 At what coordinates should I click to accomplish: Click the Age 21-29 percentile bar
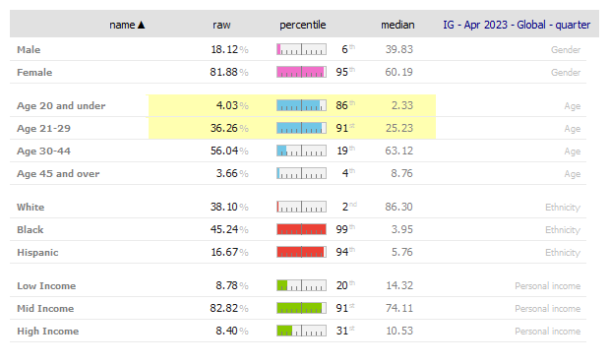point(301,128)
